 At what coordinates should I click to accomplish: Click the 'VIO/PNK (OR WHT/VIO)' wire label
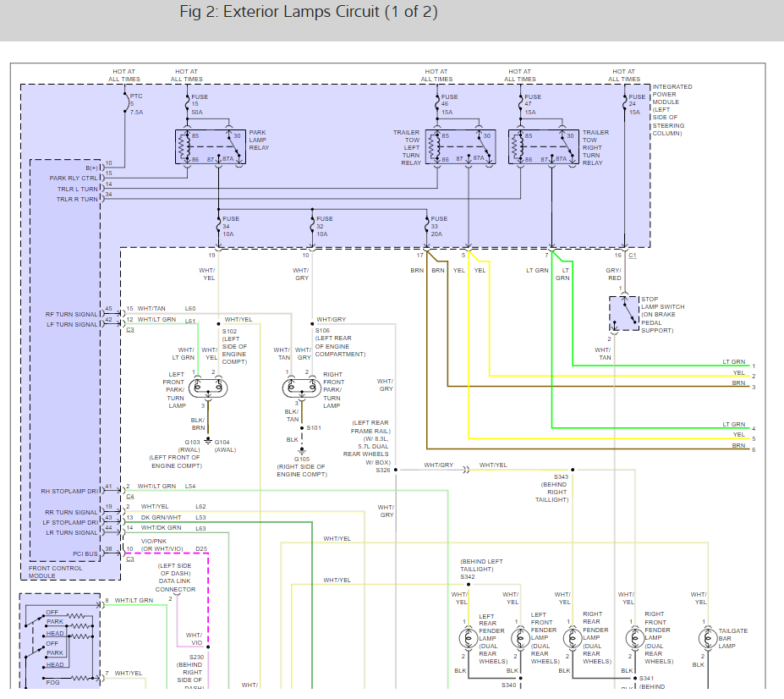(x=162, y=545)
